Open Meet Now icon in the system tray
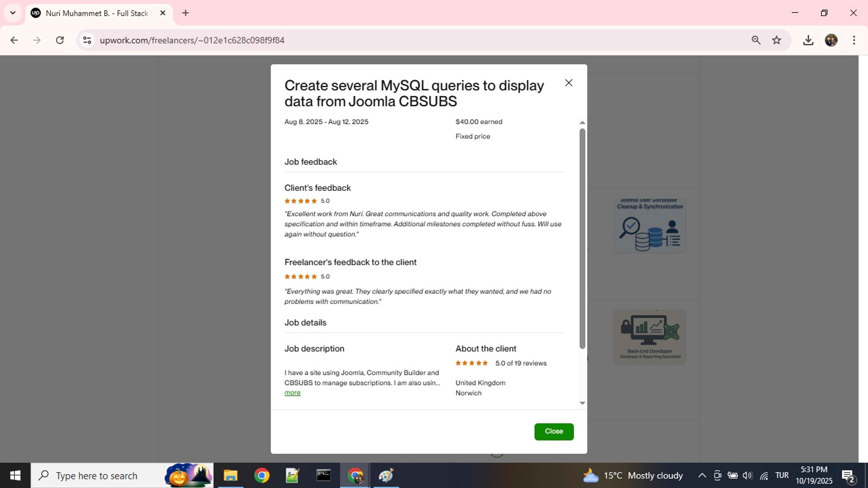 pyautogui.click(x=717, y=476)
